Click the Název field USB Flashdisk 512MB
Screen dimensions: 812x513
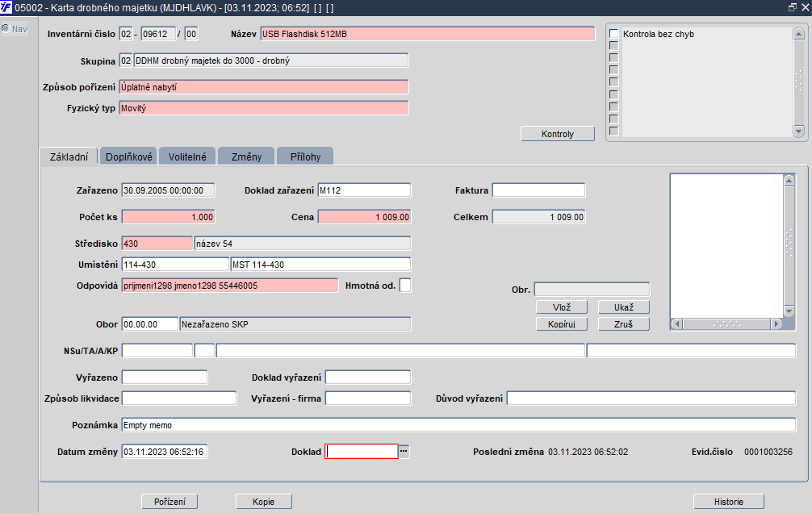tap(428, 34)
